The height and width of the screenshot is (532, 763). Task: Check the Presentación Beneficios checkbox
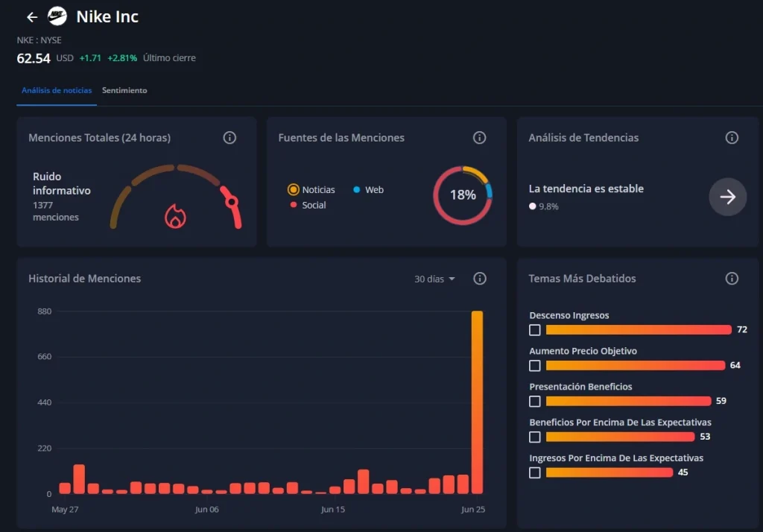coord(535,401)
